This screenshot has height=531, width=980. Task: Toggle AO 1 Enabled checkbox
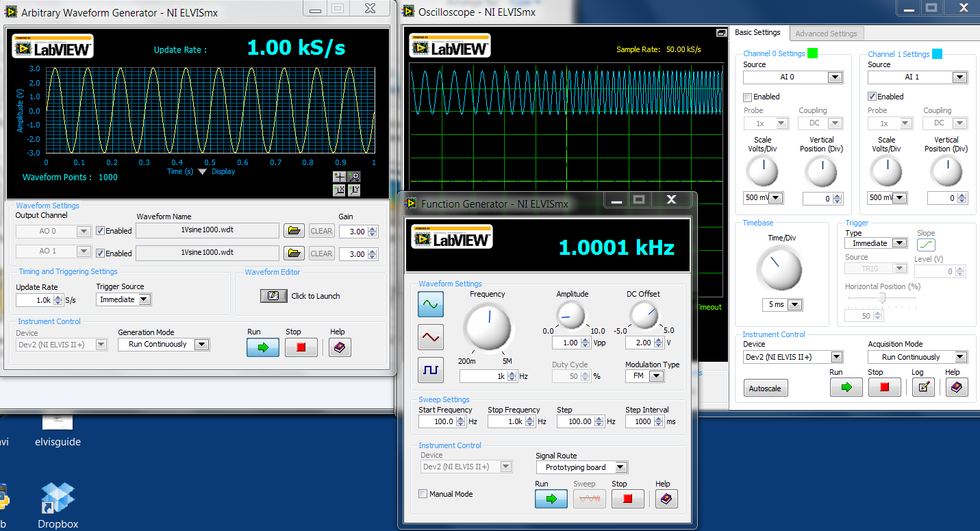coord(101,254)
